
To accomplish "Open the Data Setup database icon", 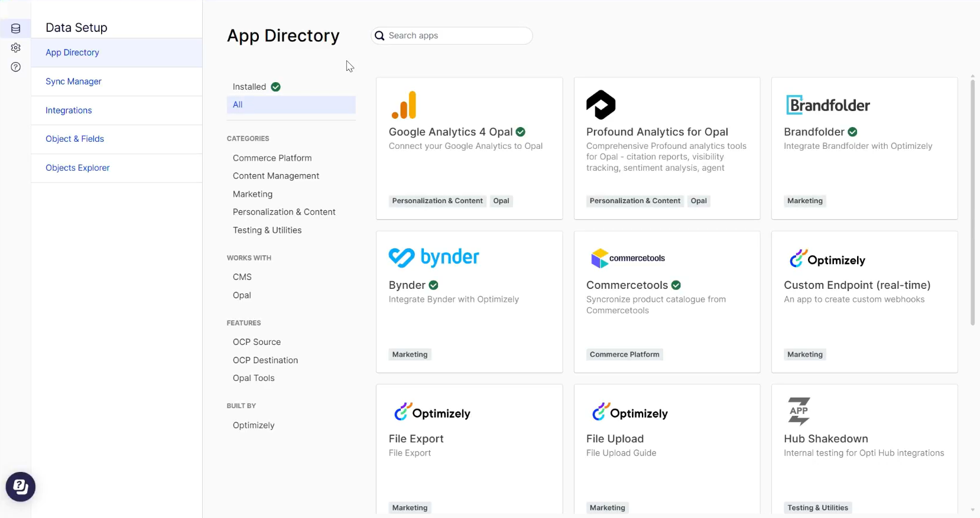I will pos(16,28).
